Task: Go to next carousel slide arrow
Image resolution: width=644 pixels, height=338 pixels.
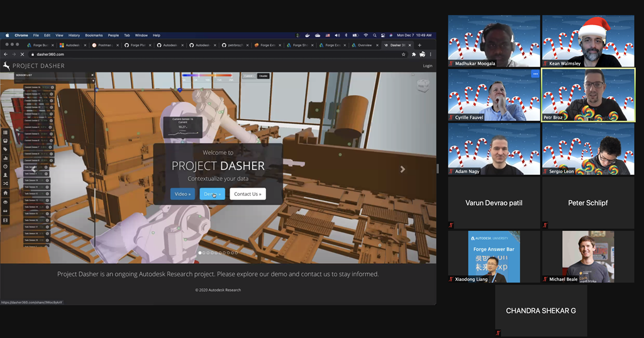Action: [402, 169]
